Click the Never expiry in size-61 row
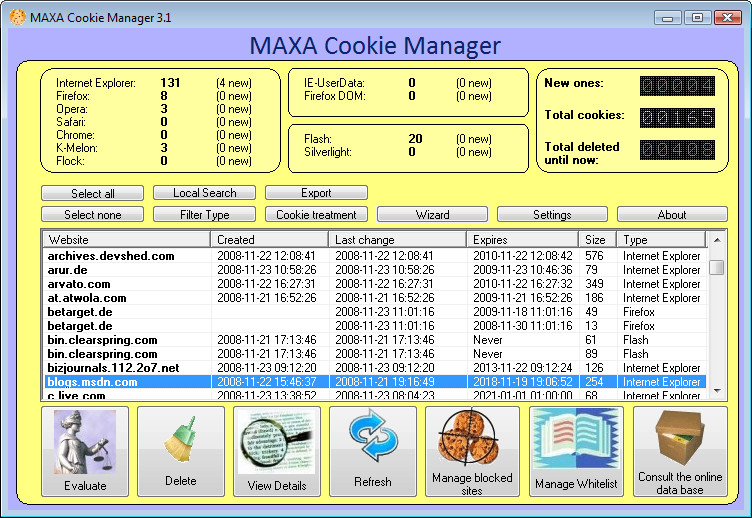Screen dimensions: 752x518 (x=488, y=340)
